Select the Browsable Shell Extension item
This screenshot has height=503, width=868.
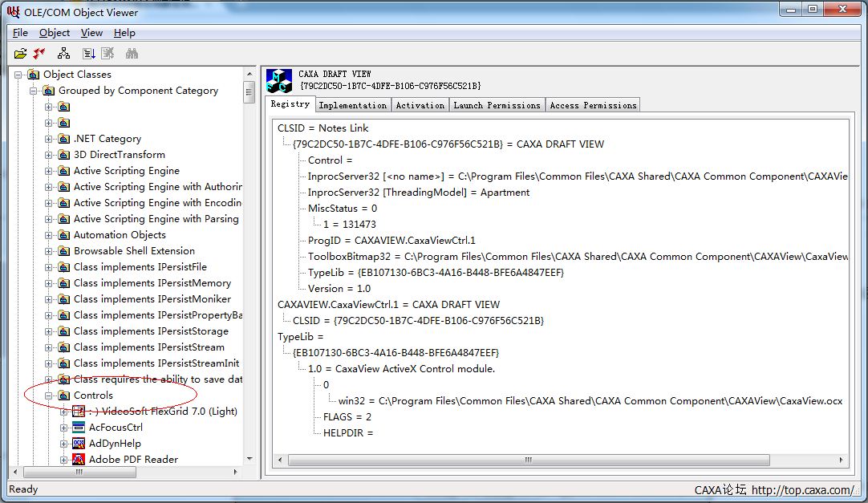(x=134, y=251)
